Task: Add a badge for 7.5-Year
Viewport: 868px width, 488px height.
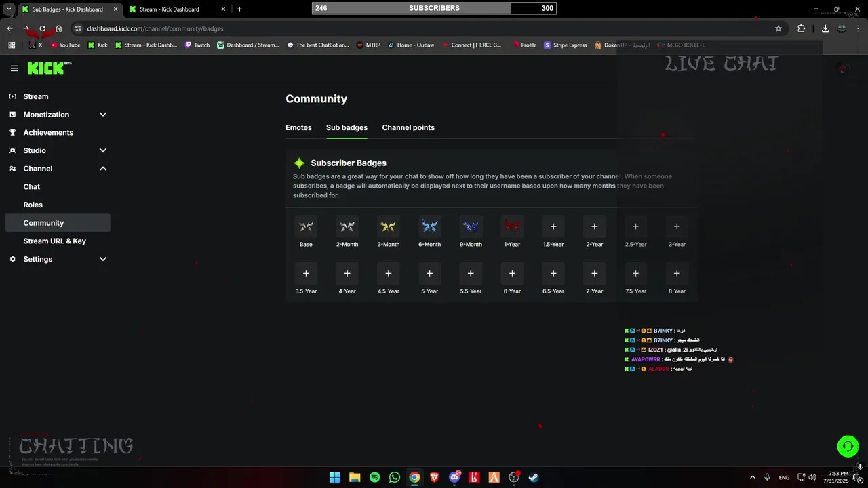Action: pos(635,273)
